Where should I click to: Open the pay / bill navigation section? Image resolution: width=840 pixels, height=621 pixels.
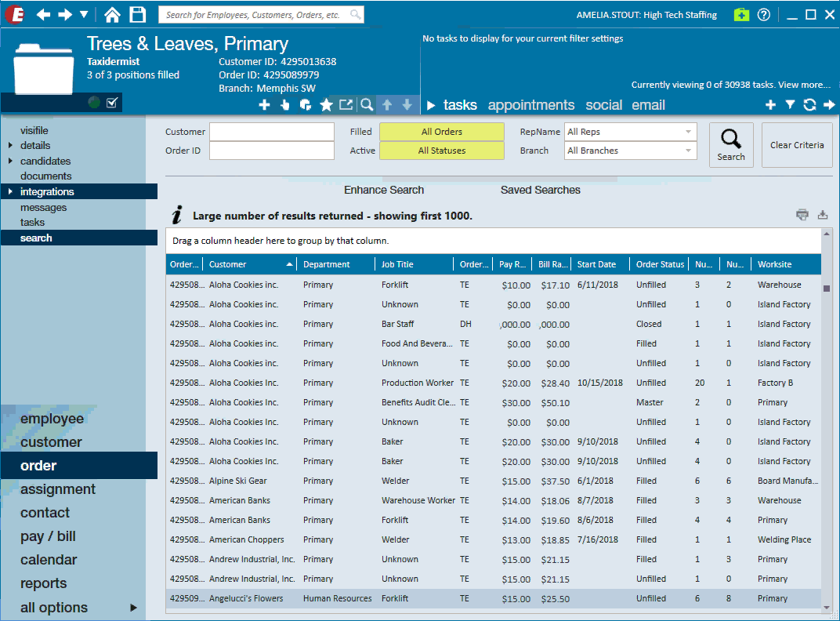[48, 536]
